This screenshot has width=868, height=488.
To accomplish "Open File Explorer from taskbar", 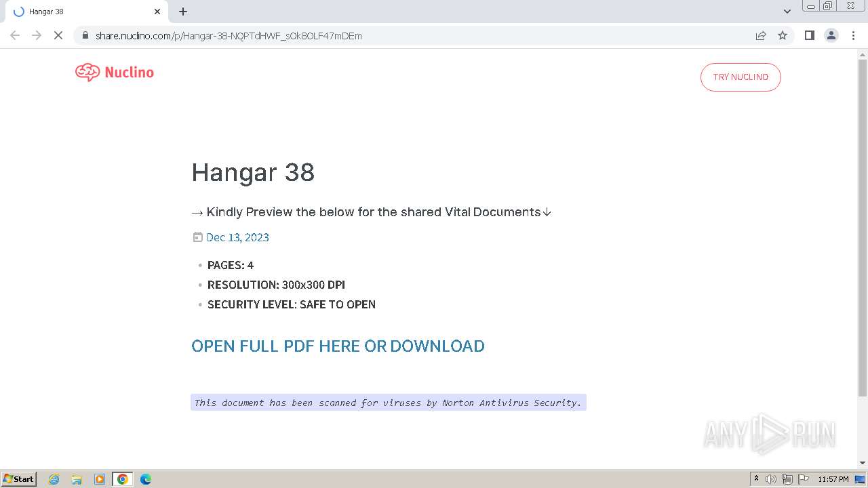I will tap(77, 479).
